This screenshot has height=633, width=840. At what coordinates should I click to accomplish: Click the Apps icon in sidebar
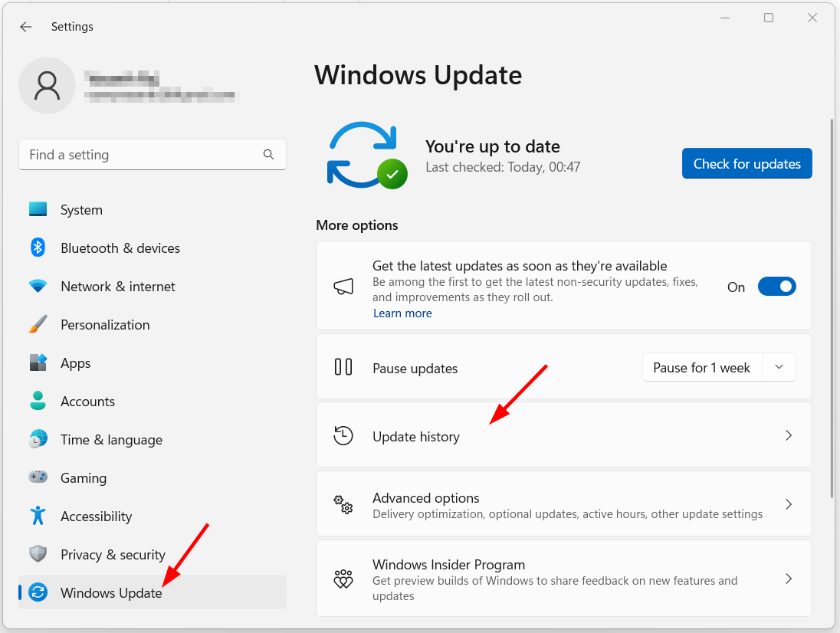point(38,362)
